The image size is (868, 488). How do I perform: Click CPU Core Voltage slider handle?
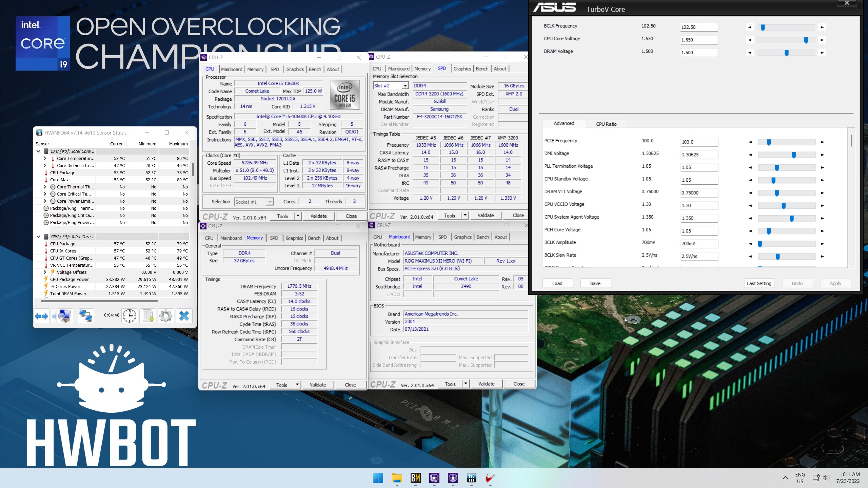[x=806, y=40]
